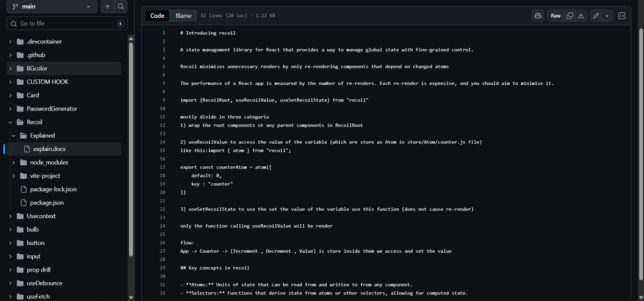
Task: Click the open Recoil folder icon
Action: (20, 122)
